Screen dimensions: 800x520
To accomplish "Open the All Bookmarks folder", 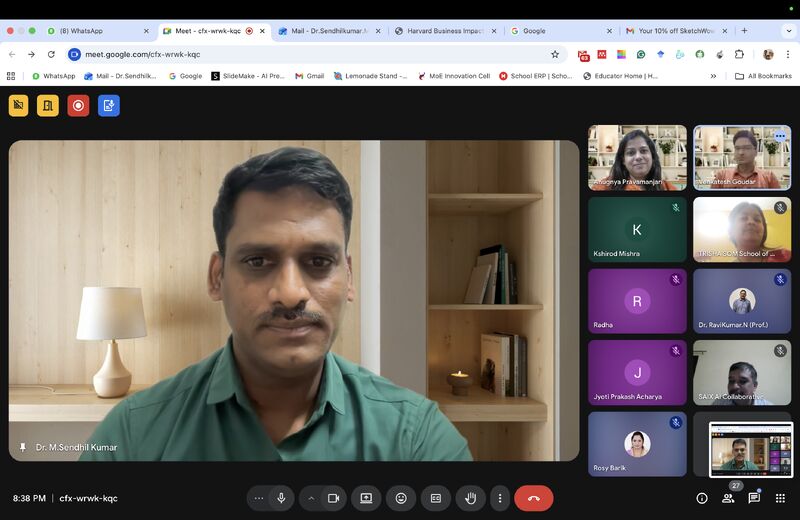I will click(x=764, y=76).
